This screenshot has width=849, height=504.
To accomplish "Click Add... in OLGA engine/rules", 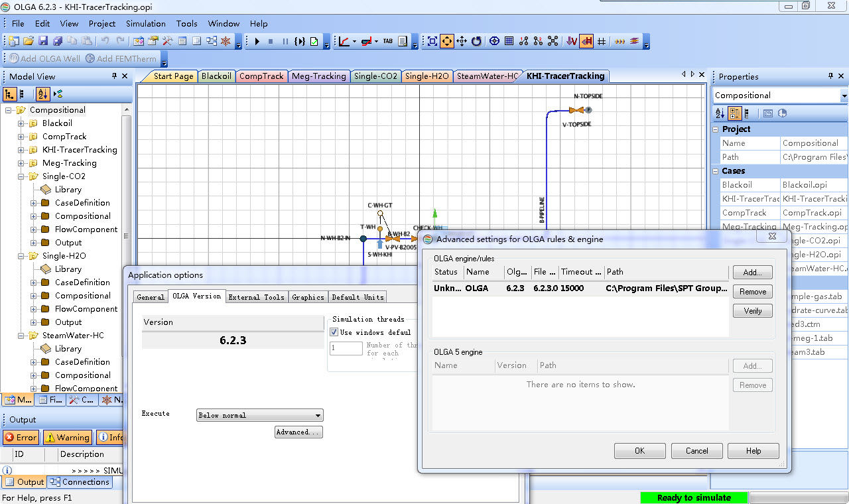I will tap(753, 273).
